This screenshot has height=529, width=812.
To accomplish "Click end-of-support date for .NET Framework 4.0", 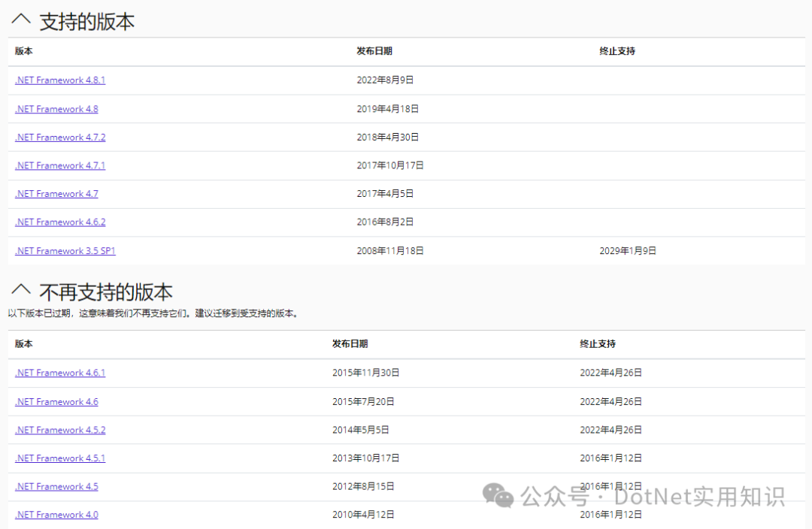I will 611,515.
